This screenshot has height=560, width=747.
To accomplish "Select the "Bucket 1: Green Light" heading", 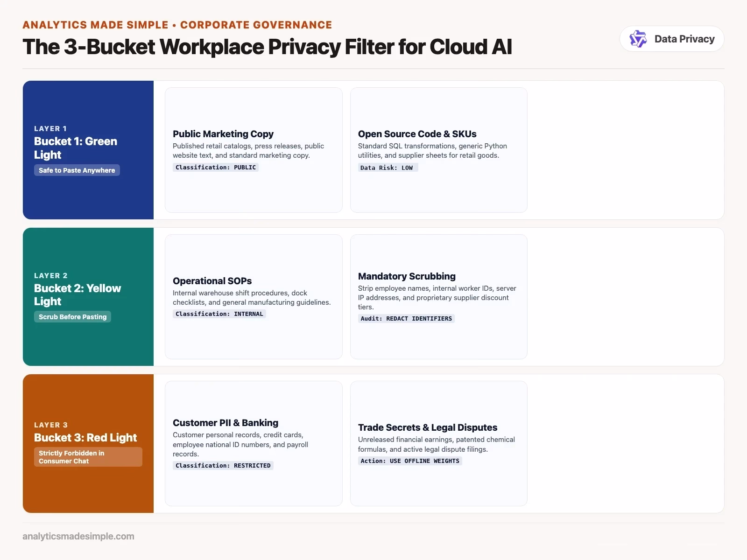I will click(x=76, y=148).
